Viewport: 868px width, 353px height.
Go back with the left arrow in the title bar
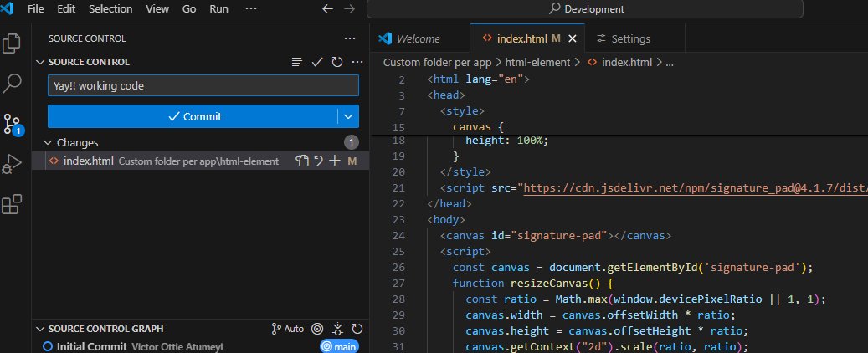click(x=328, y=9)
